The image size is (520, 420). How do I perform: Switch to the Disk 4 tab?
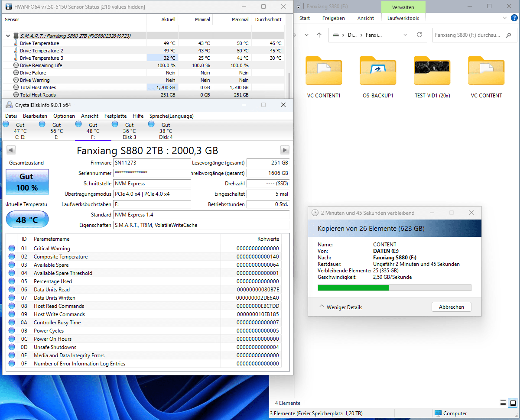tap(166, 131)
